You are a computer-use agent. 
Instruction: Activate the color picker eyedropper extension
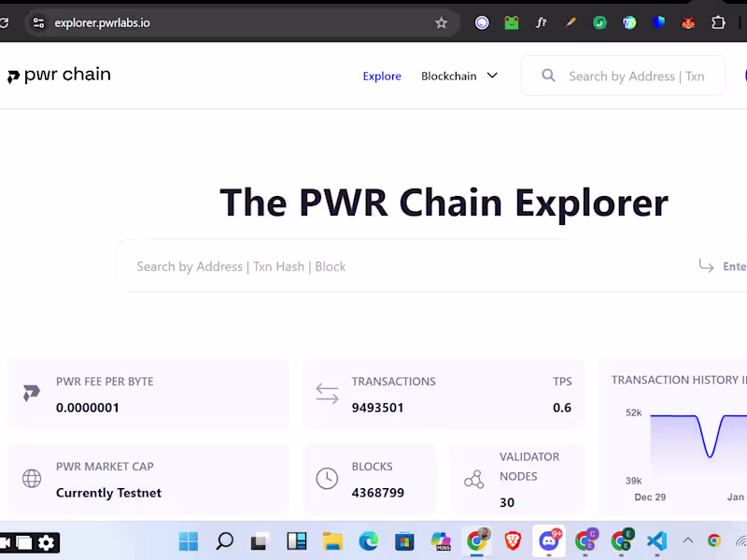click(x=571, y=22)
